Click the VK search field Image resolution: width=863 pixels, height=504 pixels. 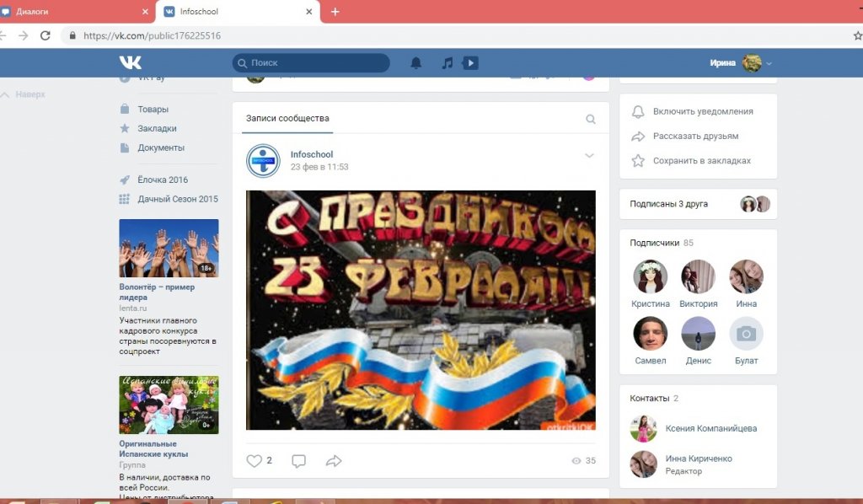coord(312,63)
